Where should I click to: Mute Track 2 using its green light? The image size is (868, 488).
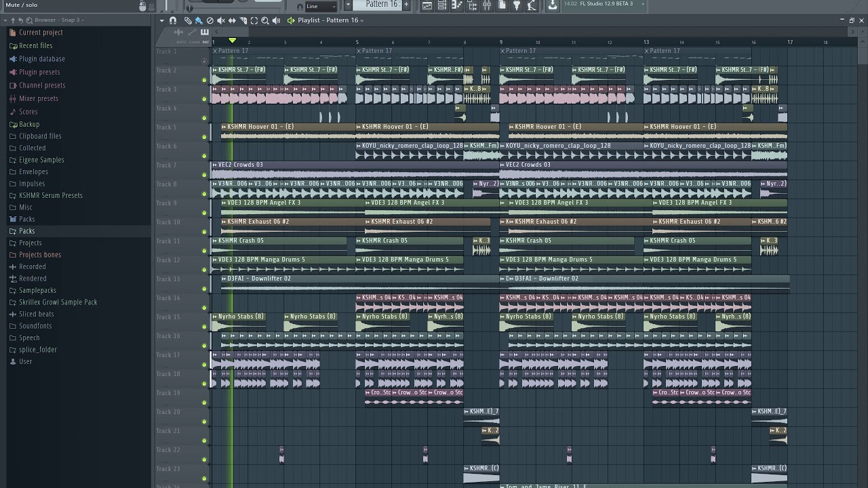[x=204, y=80]
